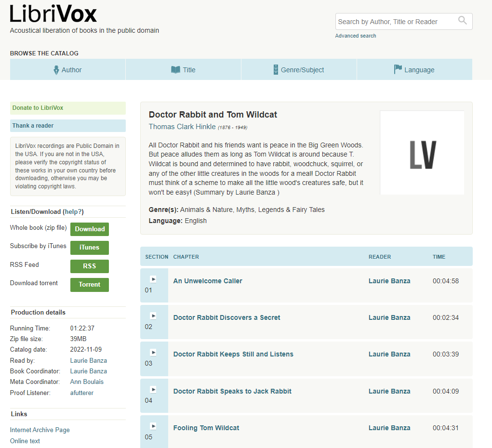492x448 pixels.
Task: Open the Online text link
Action: [x=25, y=441]
